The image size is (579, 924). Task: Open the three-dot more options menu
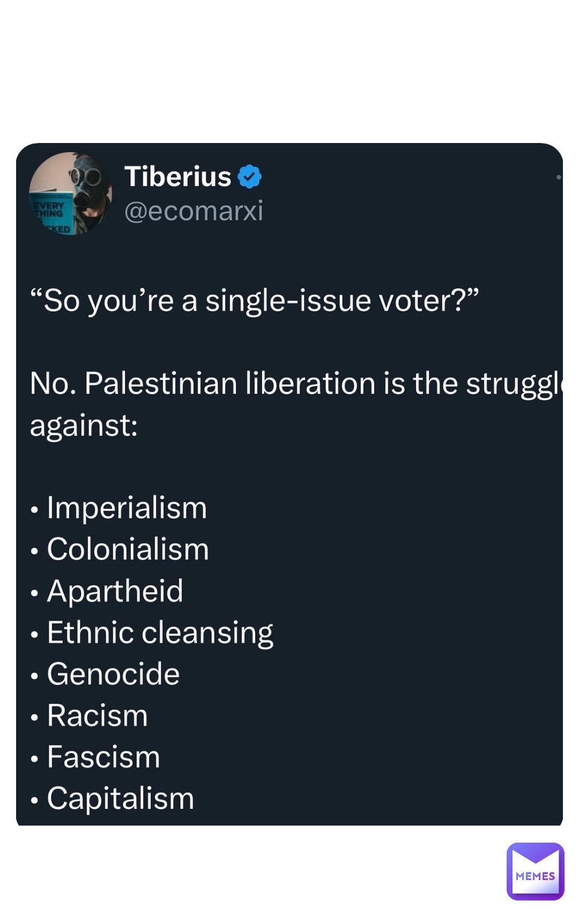[x=559, y=177]
